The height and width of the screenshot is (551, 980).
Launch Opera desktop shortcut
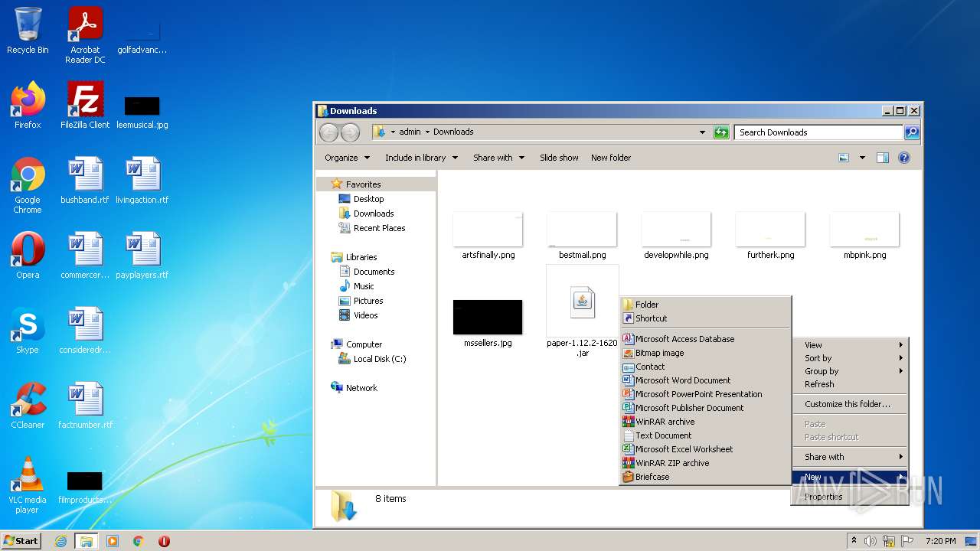(28, 256)
